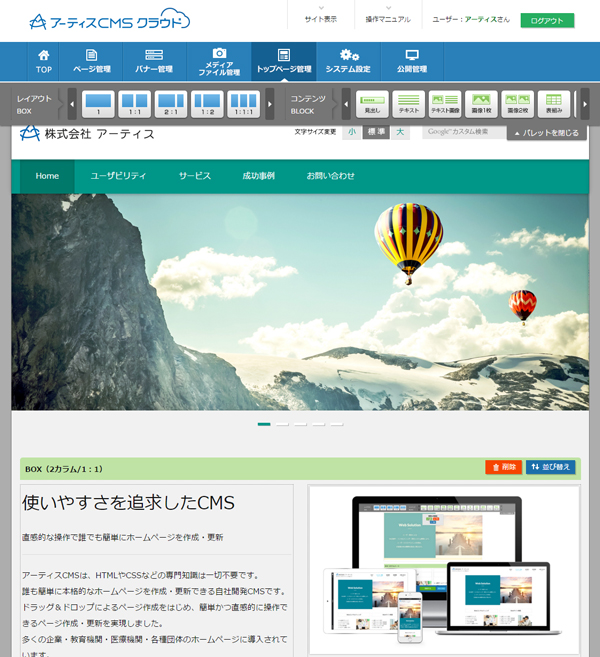Select トップページ管理 tab
Screen dimensions: 600x657
click(x=284, y=61)
